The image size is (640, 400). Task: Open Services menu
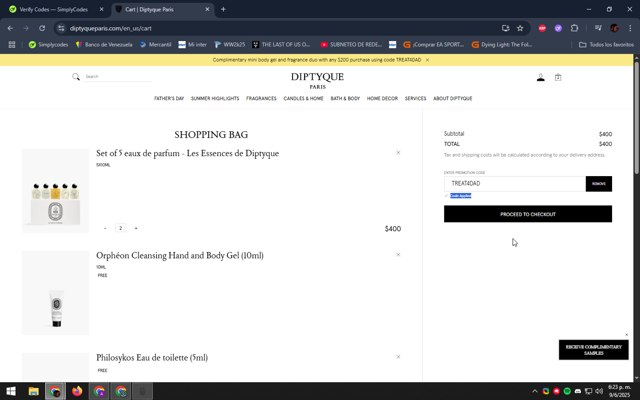pyautogui.click(x=416, y=98)
